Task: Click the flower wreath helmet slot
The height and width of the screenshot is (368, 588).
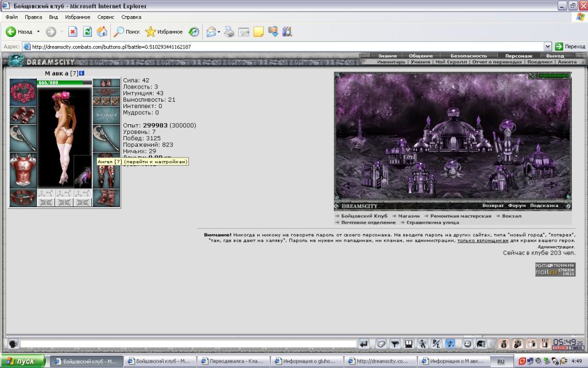Action: click(x=23, y=93)
